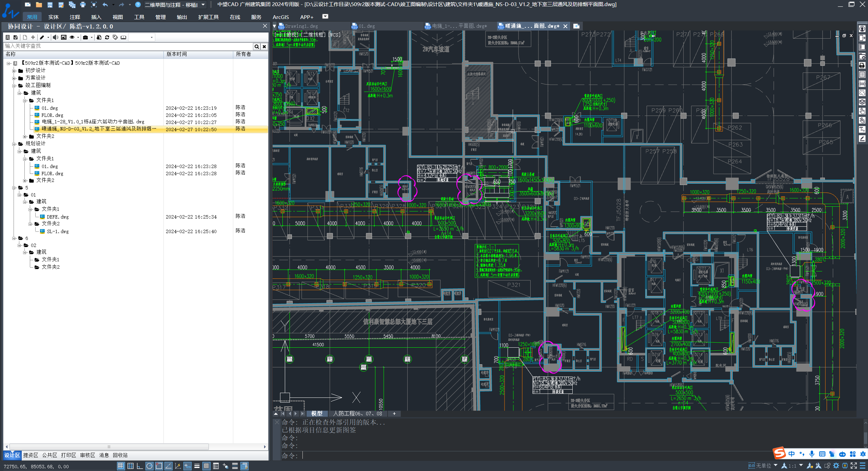
Task: Expand the 初步设计 tree folder
Action: pyautogui.click(x=14, y=70)
